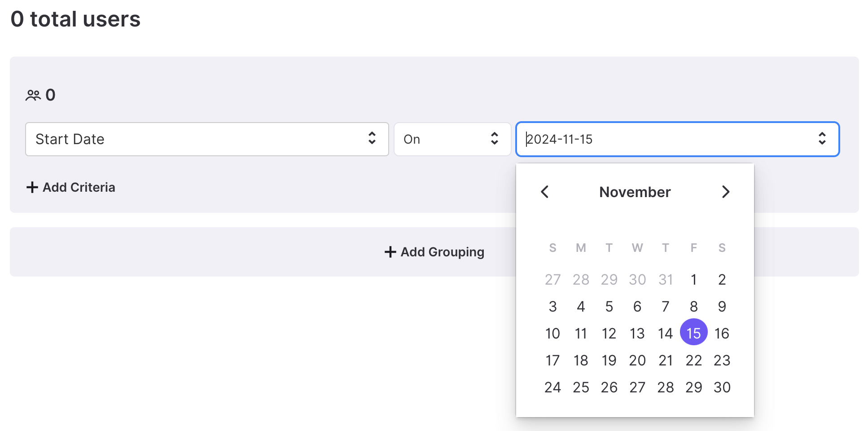Image resolution: width=868 pixels, height=431 pixels.
Task: Select November 12 in calendar
Action: pos(609,334)
